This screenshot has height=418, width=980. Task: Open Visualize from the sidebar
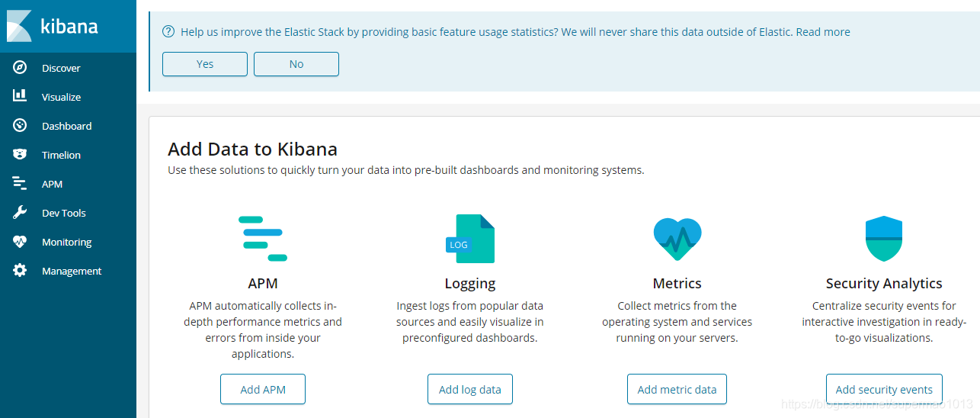pos(61,97)
